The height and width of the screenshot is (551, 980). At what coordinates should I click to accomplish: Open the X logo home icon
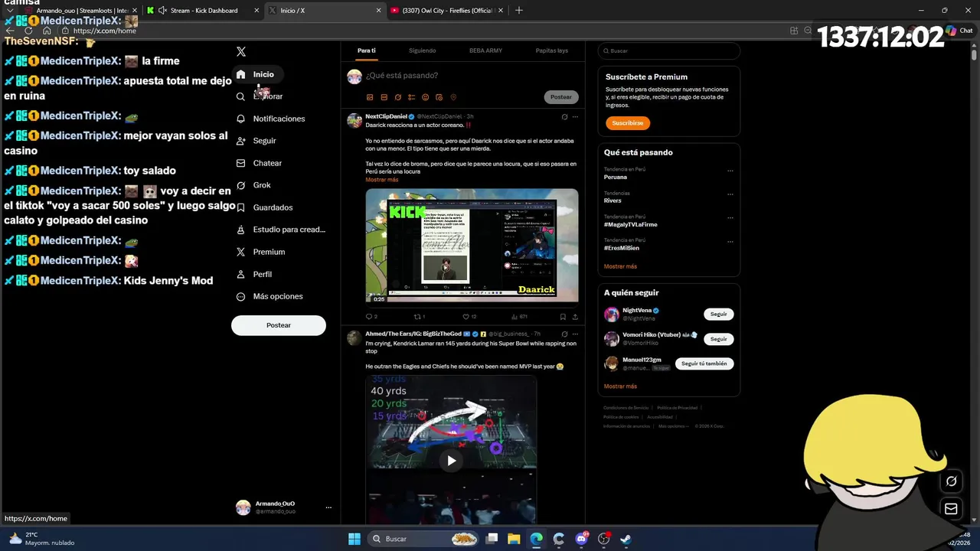tap(241, 51)
